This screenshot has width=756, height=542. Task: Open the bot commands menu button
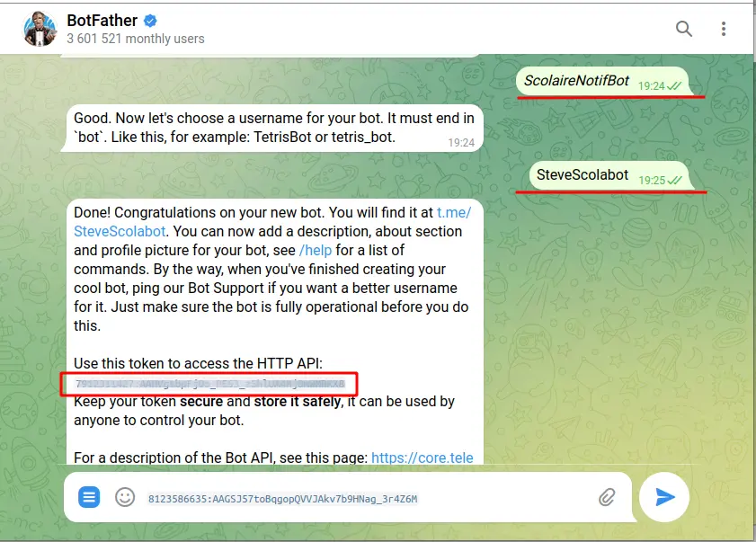[89, 497]
